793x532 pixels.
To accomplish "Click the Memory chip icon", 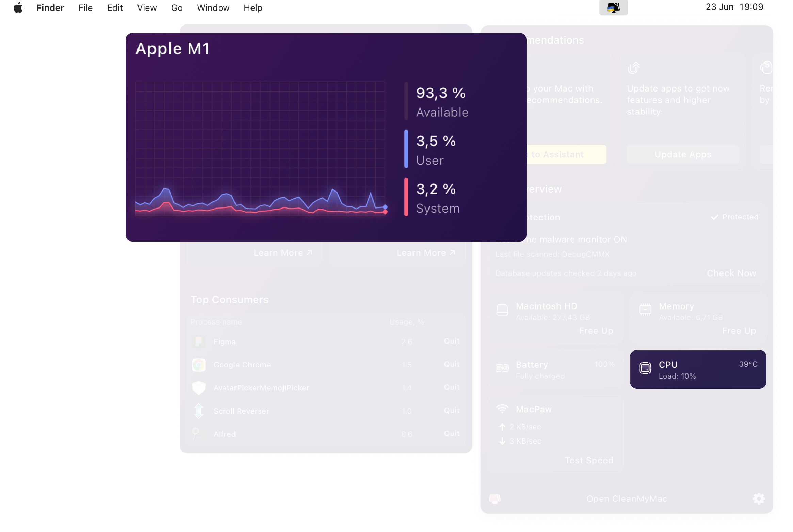I will pyautogui.click(x=645, y=310).
